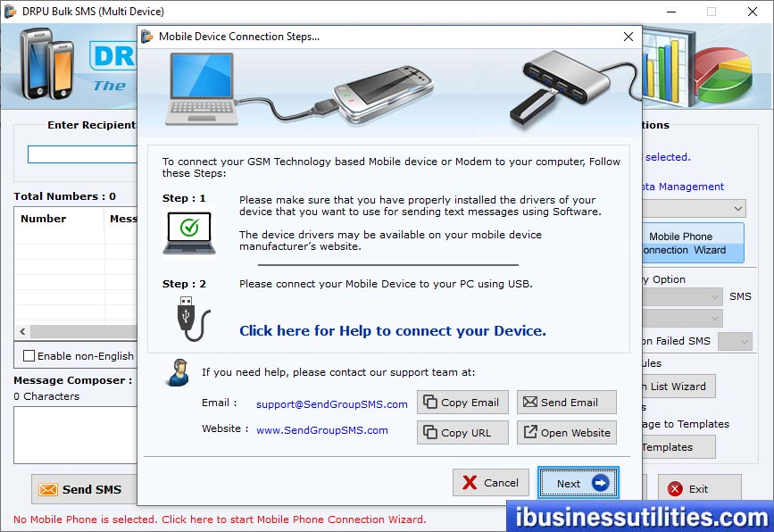
Task: Click the red X icon on Exit
Action: [x=675, y=488]
